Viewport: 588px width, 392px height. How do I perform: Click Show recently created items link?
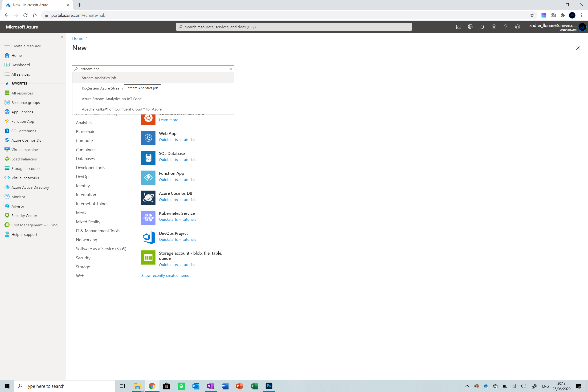[165, 275]
